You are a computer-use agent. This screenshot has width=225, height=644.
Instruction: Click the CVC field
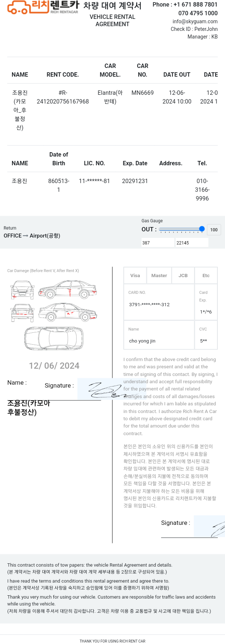[206, 335]
